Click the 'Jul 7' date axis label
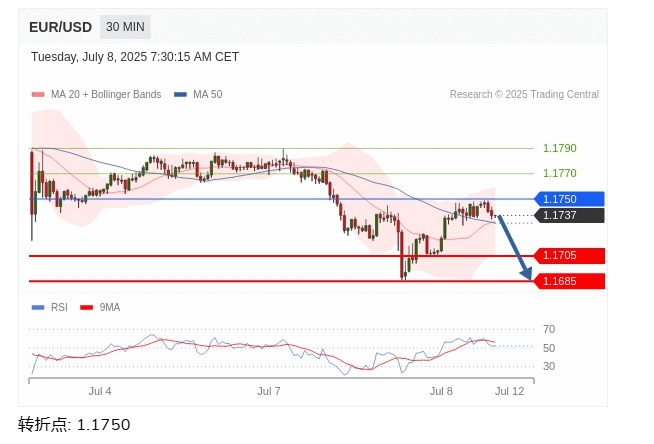Image resolution: width=654 pixels, height=444 pixels. click(x=269, y=391)
